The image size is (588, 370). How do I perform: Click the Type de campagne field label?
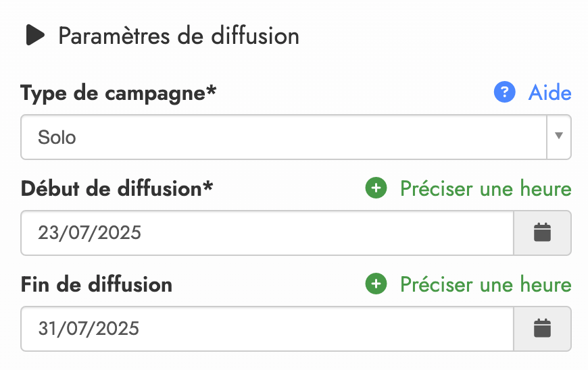(x=112, y=93)
